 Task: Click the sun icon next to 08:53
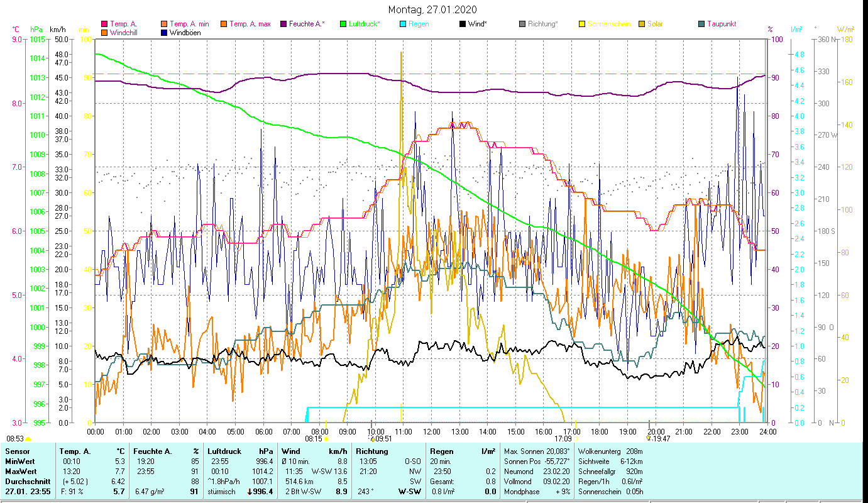(x=28, y=439)
